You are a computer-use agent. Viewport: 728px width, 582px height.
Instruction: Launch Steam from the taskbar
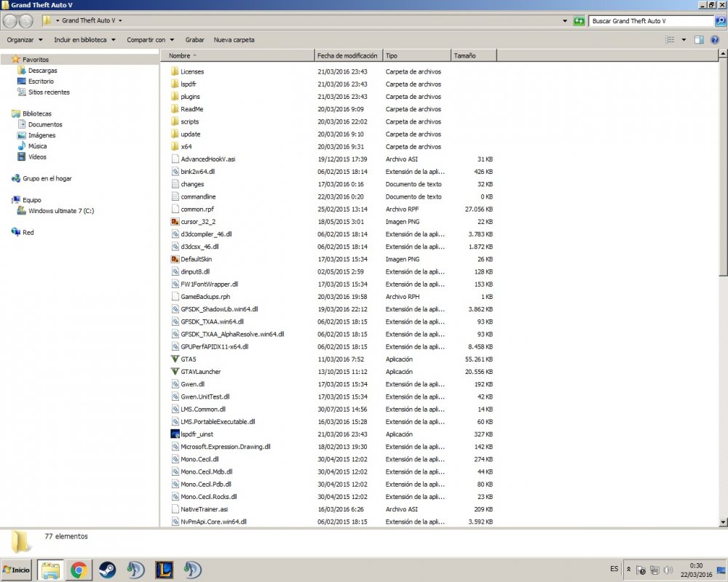(107, 570)
